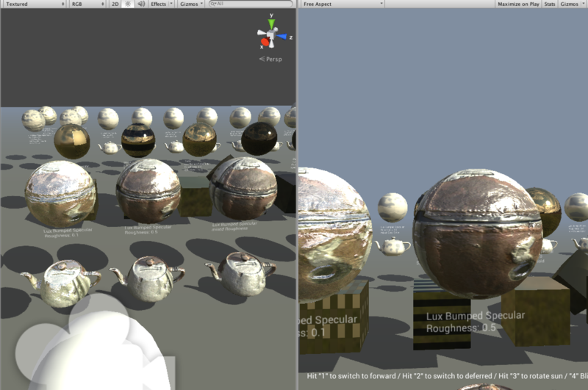Viewport: 588px width, 390px height.
Task: Toggle 2D mode in the Scene view
Action: [x=115, y=4]
